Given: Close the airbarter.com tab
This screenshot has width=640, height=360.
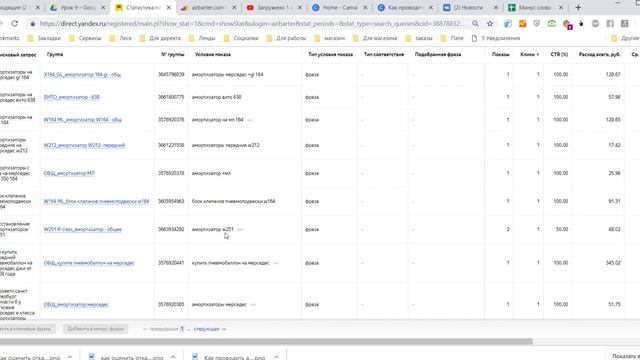Looking at the screenshot, I should pyautogui.click(x=234, y=7).
